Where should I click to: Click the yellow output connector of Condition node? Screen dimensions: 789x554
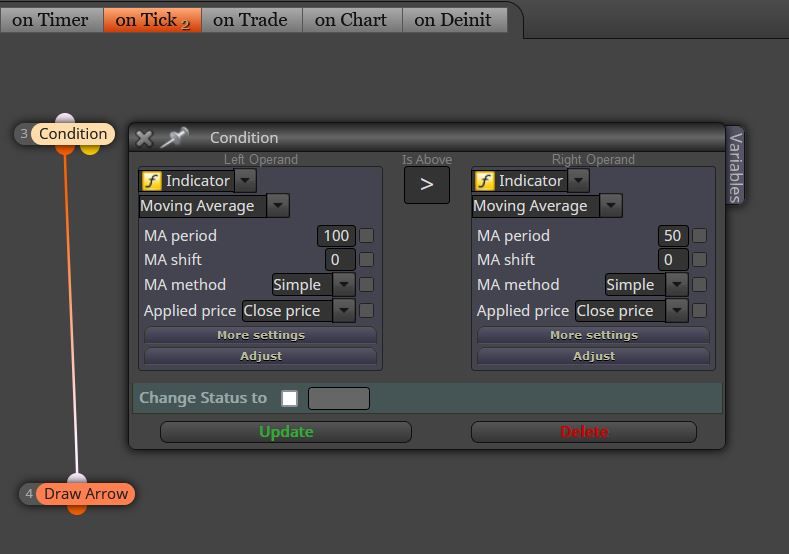[x=90, y=149]
